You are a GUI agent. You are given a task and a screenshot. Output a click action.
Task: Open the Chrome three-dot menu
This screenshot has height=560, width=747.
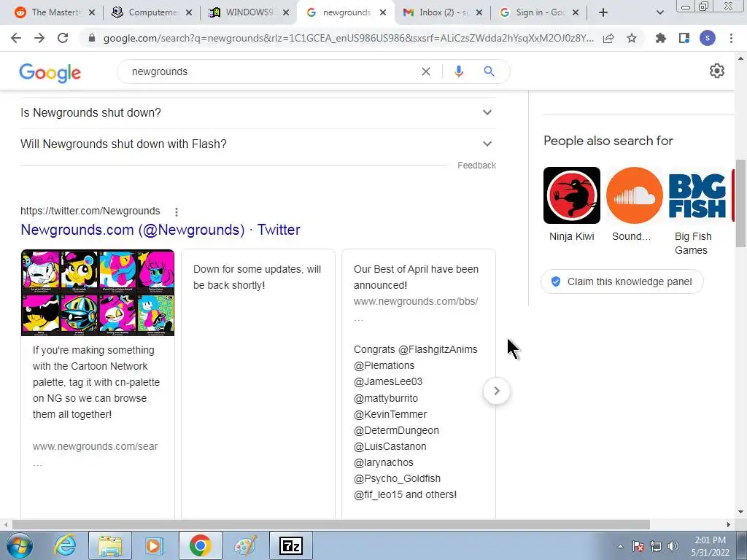point(731,38)
